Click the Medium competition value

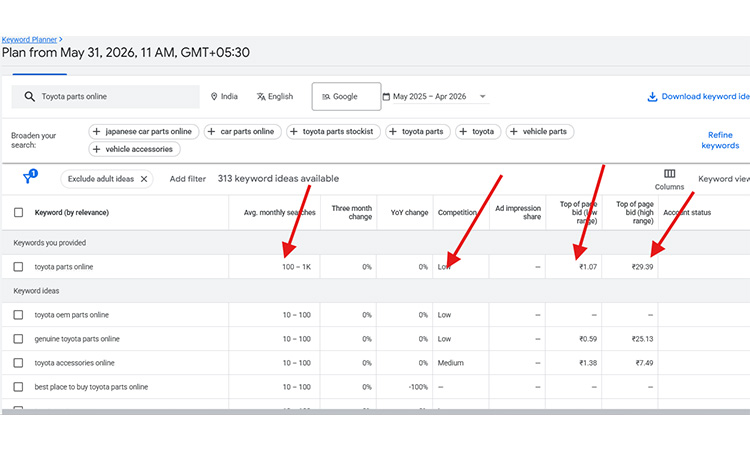[451, 362]
